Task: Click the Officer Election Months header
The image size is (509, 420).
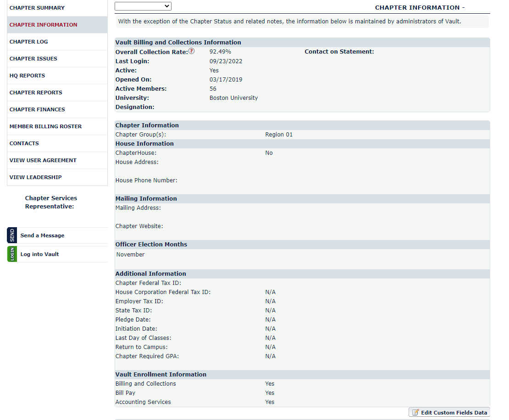Action: (151, 244)
